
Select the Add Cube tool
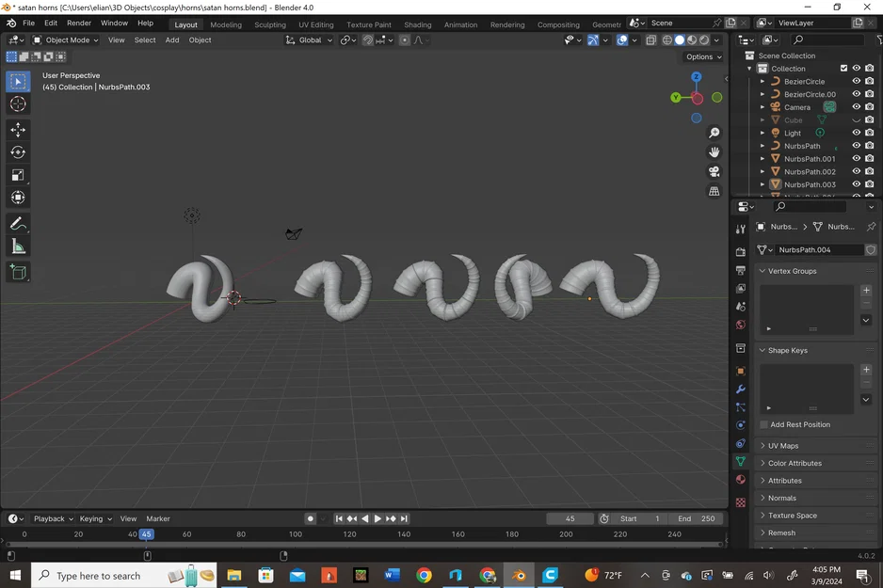point(18,273)
